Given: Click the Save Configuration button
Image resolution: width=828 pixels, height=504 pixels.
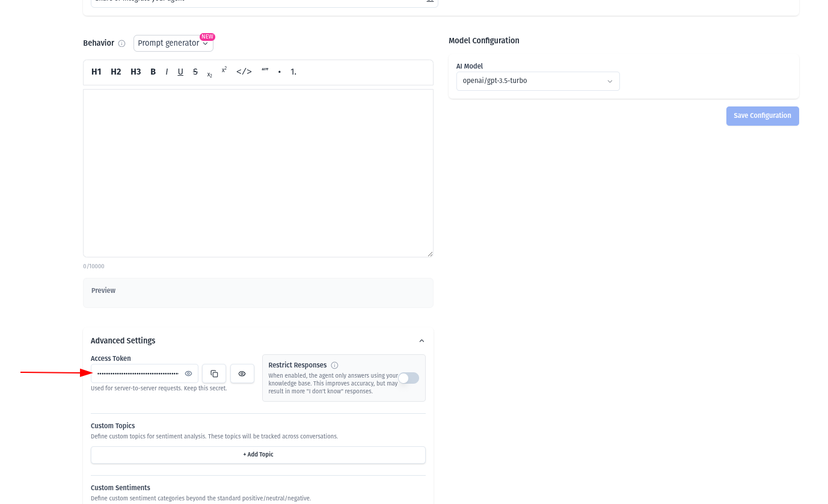Looking at the screenshot, I should pyautogui.click(x=762, y=116).
